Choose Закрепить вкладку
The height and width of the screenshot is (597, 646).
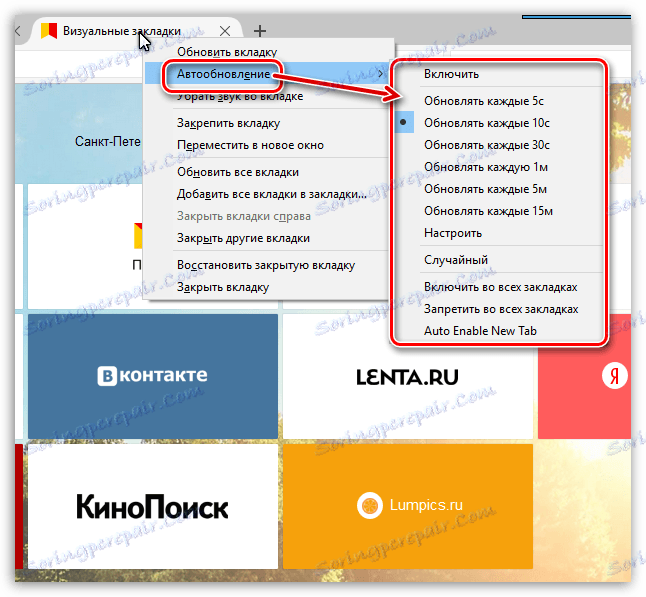tap(267, 123)
